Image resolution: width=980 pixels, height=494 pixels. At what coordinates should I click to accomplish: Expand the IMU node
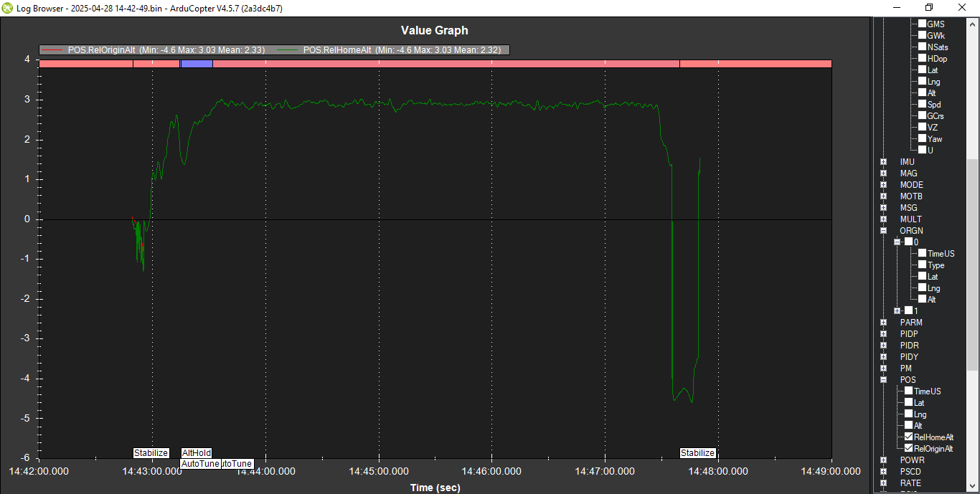tap(884, 162)
